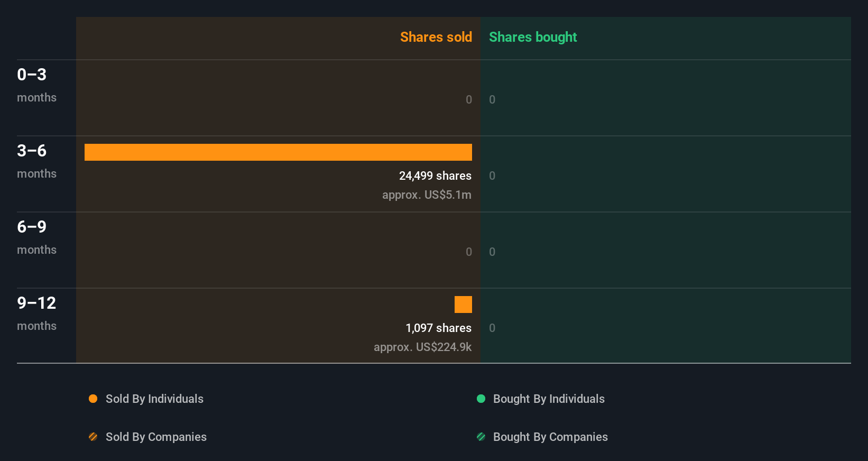868x461 pixels.
Task: Click the Bought By Individuals legend text
Action: pyautogui.click(x=549, y=399)
